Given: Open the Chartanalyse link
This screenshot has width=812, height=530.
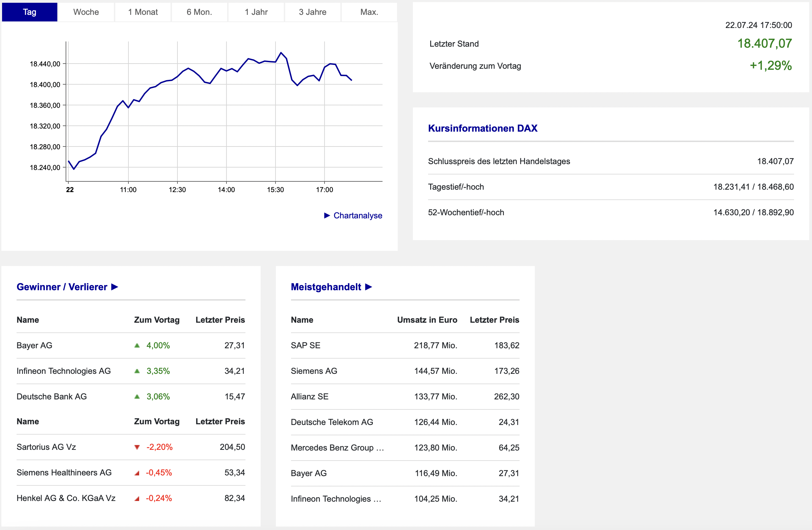Looking at the screenshot, I should [358, 216].
